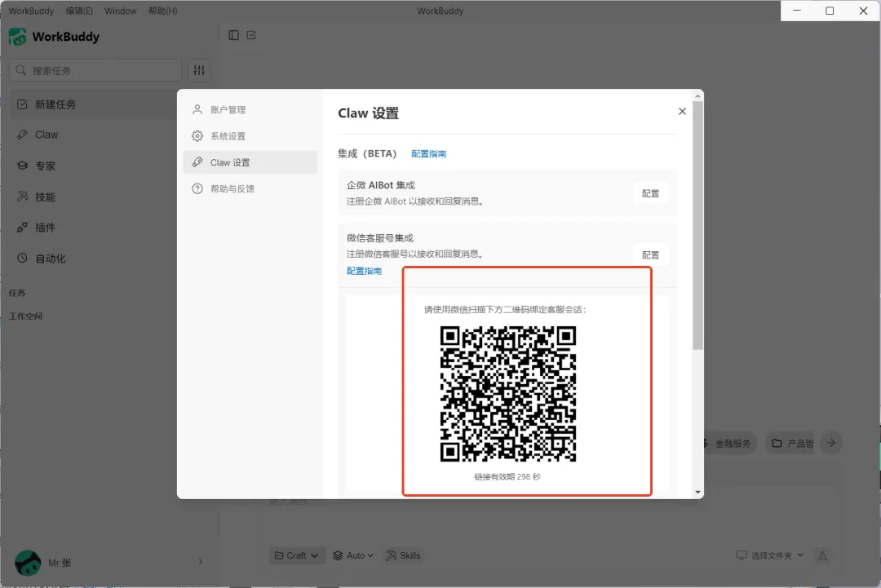Click the 自动化 clock icon

[22, 258]
